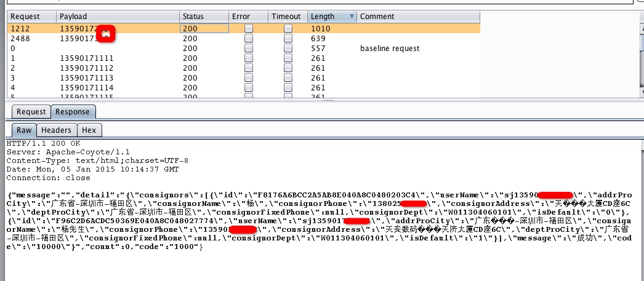644x281 pixels.
Task: Toggle Timeout checkbox for payload 13590171112
Action: point(288,68)
